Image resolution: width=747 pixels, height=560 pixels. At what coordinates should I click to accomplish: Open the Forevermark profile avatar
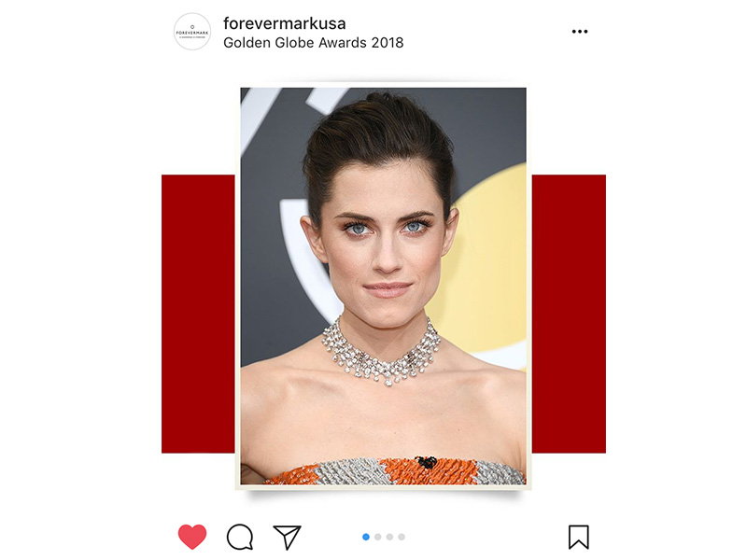192,32
